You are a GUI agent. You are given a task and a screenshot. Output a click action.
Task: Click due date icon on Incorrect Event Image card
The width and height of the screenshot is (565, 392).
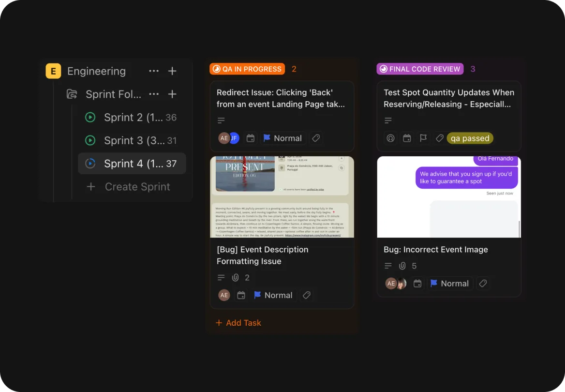[417, 284]
